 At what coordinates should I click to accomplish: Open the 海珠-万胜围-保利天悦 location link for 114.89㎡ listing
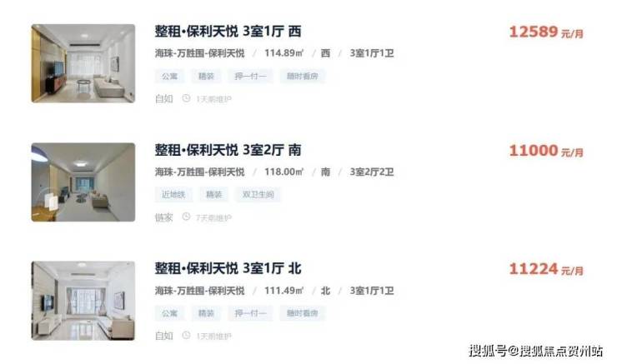[x=199, y=53]
